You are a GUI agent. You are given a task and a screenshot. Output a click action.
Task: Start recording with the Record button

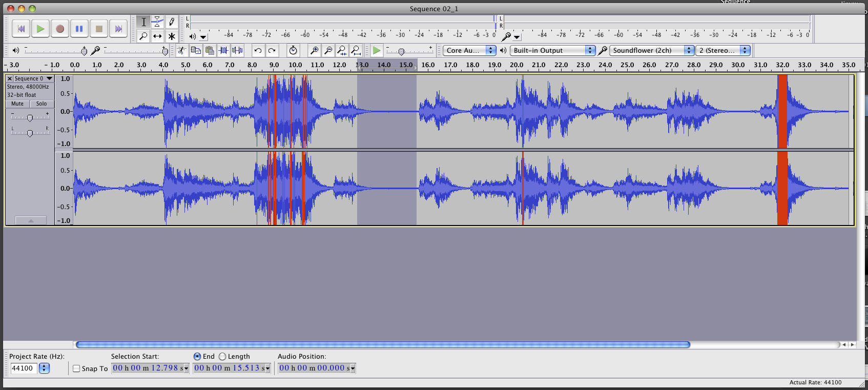coord(60,29)
